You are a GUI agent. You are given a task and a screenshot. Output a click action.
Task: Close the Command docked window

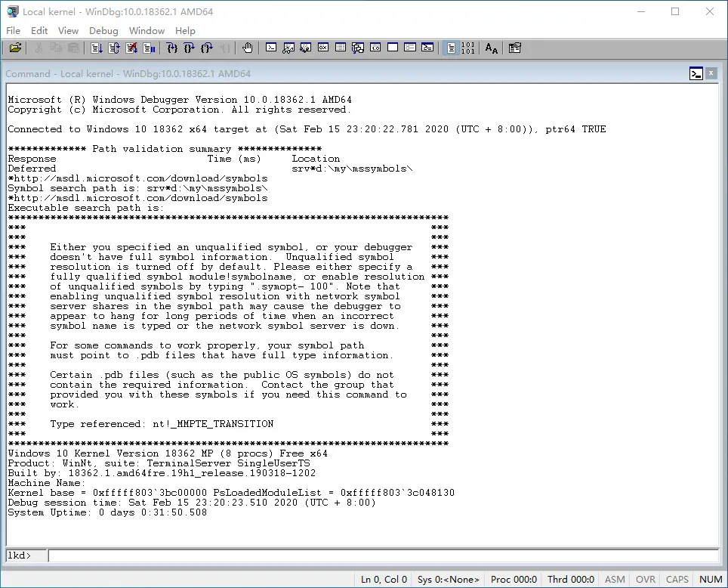click(711, 73)
